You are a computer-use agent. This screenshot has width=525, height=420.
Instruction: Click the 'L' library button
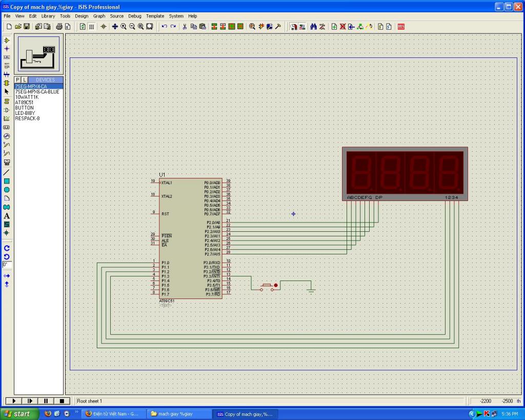coord(24,80)
